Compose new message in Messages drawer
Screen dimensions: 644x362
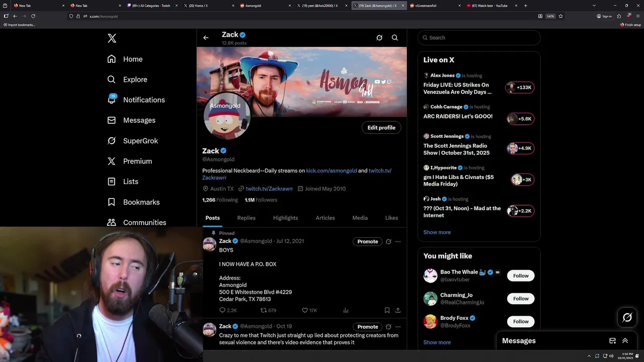(612, 341)
